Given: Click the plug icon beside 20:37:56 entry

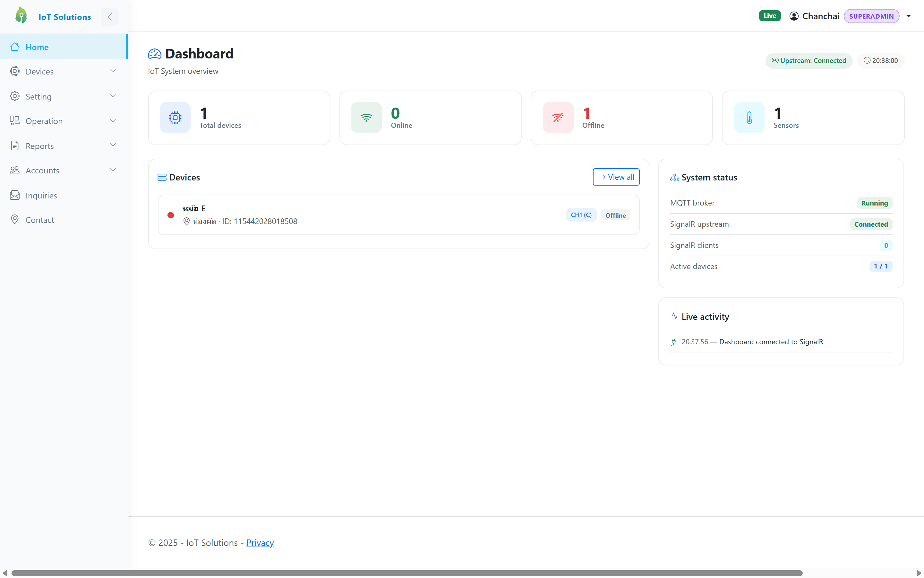Looking at the screenshot, I should click(x=674, y=342).
